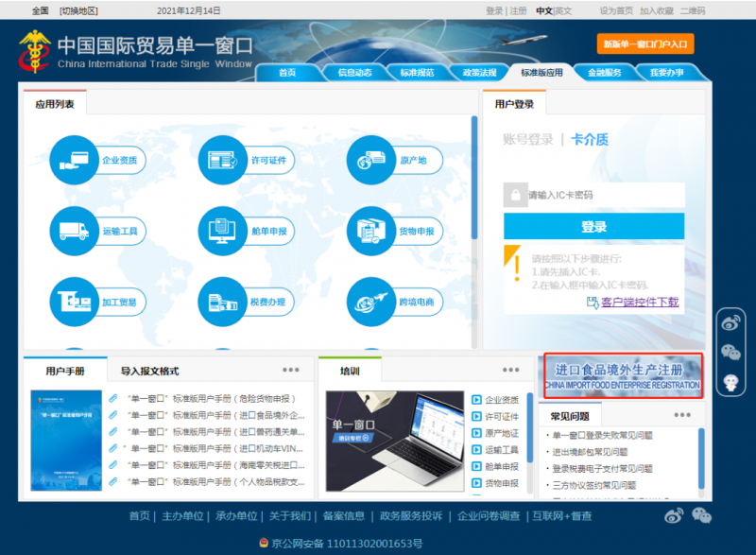Click the footer Weibo icon
756x555 pixels.
pyautogui.click(x=674, y=516)
